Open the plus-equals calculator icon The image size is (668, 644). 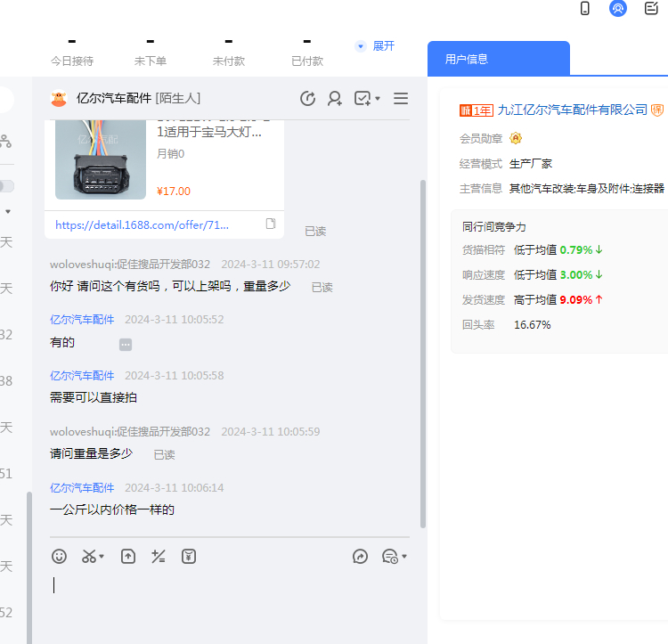tap(159, 556)
